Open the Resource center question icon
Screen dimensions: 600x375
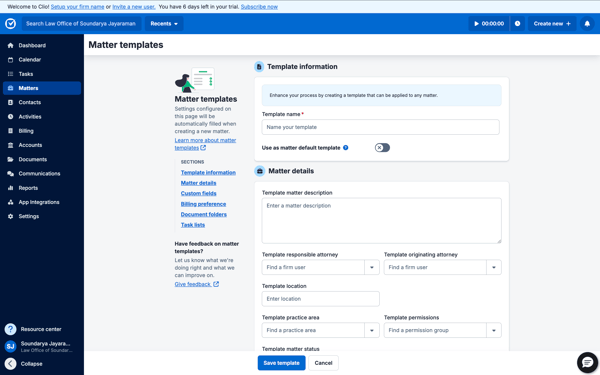pos(10,329)
